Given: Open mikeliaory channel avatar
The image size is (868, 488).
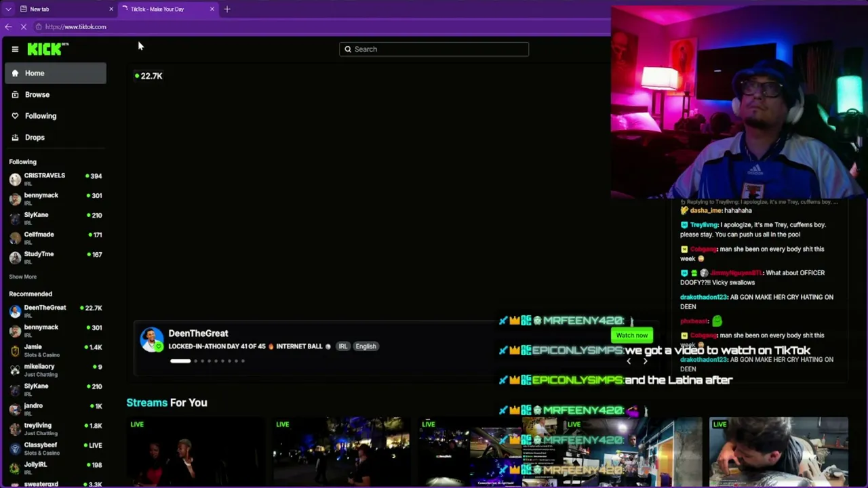Looking at the screenshot, I should 15,370.
